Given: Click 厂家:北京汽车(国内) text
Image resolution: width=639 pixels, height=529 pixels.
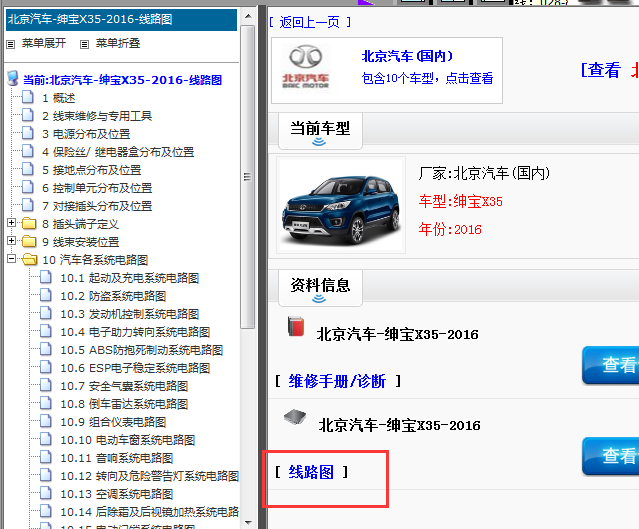Looking at the screenshot, I should coord(484,174).
